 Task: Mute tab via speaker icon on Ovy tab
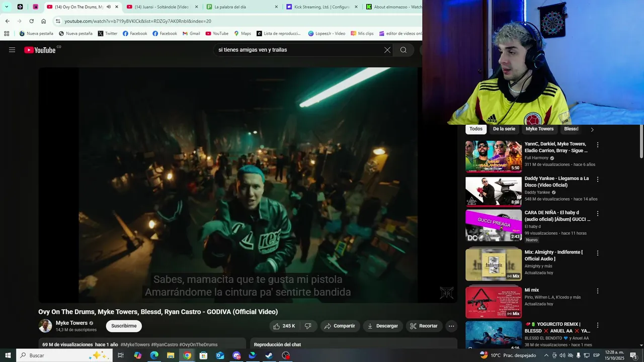click(x=108, y=7)
